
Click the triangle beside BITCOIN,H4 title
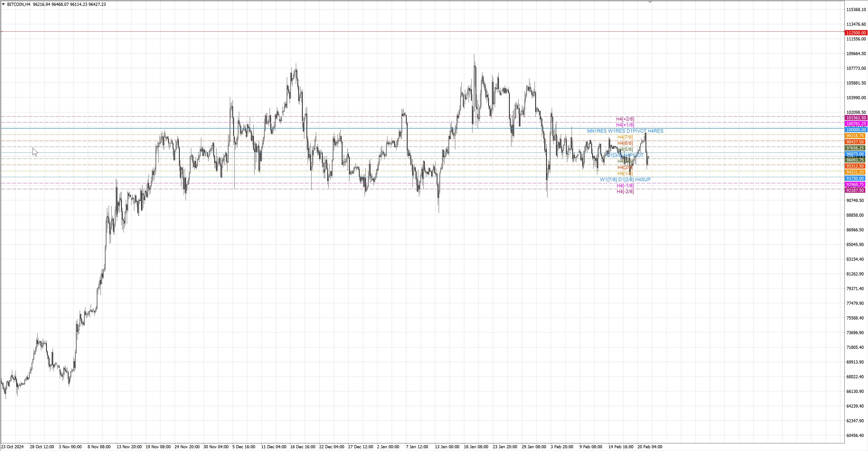(3, 4)
